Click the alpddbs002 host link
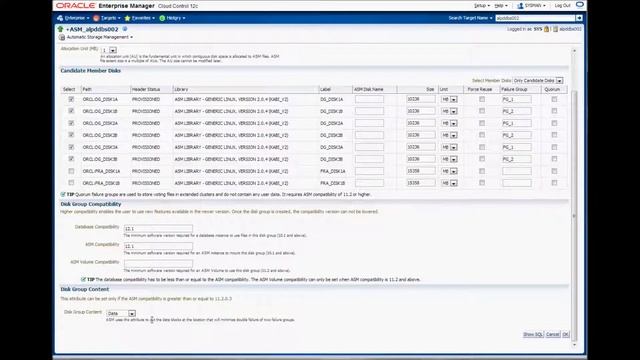The width and height of the screenshot is (640, 360). (x=570, y=29)
